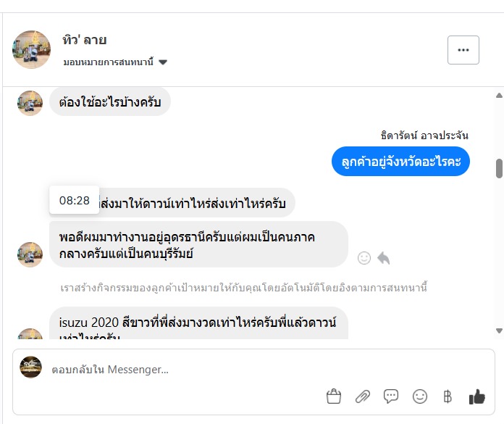Click the ทิว' ลาย contact name
This screenshot has height=424, width=504.
point(85,40)
